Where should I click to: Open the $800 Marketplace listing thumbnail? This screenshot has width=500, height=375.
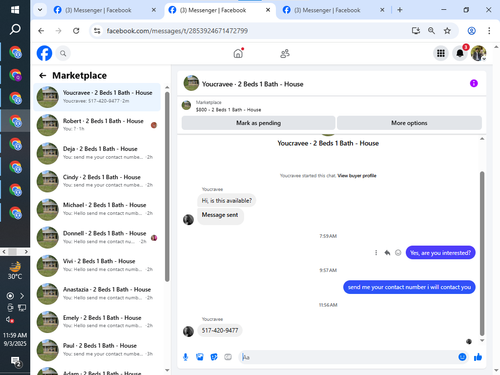click(x=186, y=105)
